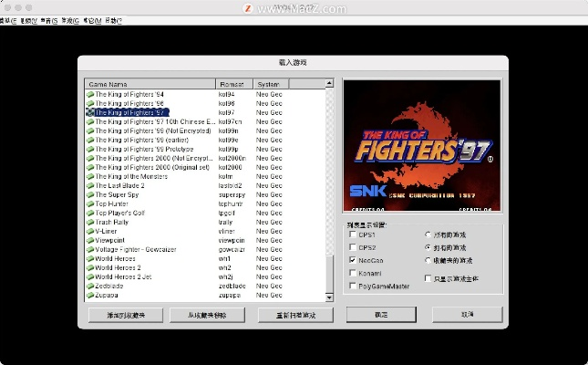This screenshot has width=588, height=365.
Task: Click the Viewpoint game icon
Action: click(x=90, y=240)
